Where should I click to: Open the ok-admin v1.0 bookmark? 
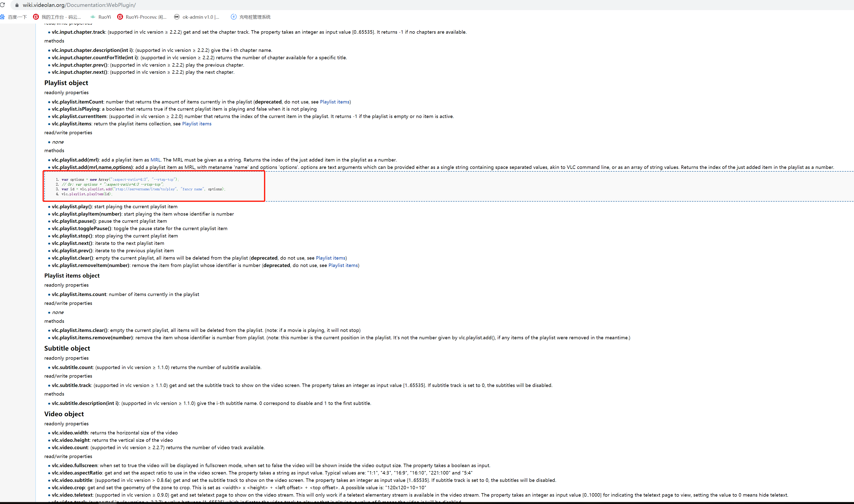tap(197, 17)
